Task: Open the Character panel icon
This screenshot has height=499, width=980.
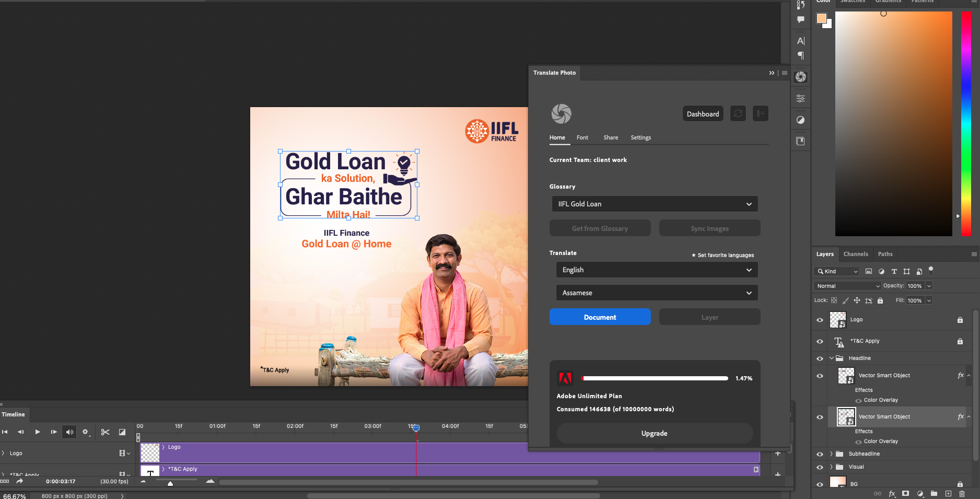Action: 800,41
